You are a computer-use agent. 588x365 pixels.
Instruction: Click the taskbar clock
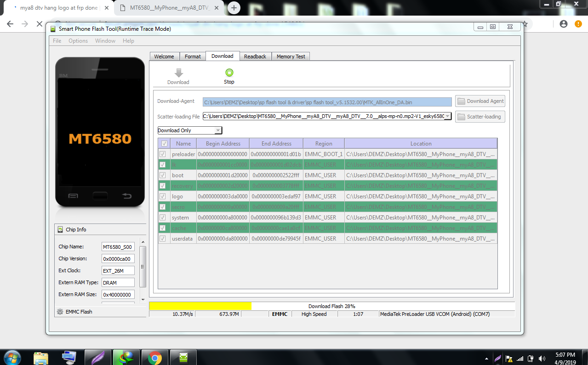coord(565,358)
